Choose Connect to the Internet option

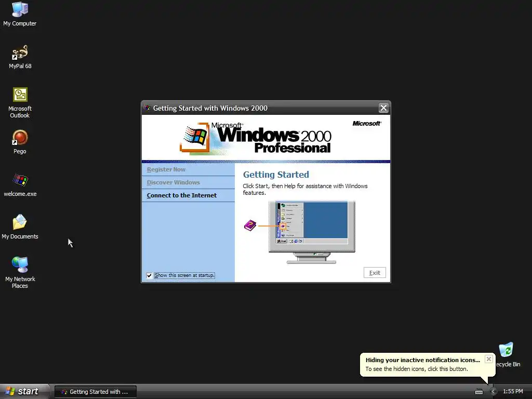click(x=188, y=195)
